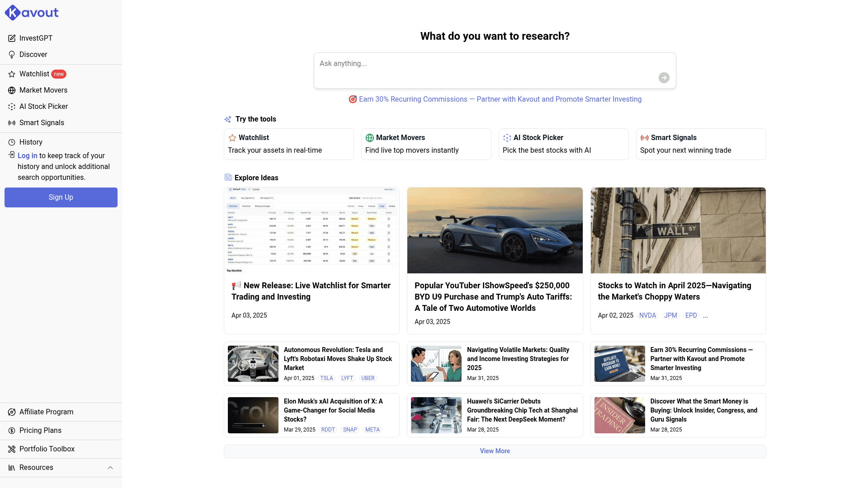Click the JPM ticker tag
The image size is (868, 488).
click(670, 316)
